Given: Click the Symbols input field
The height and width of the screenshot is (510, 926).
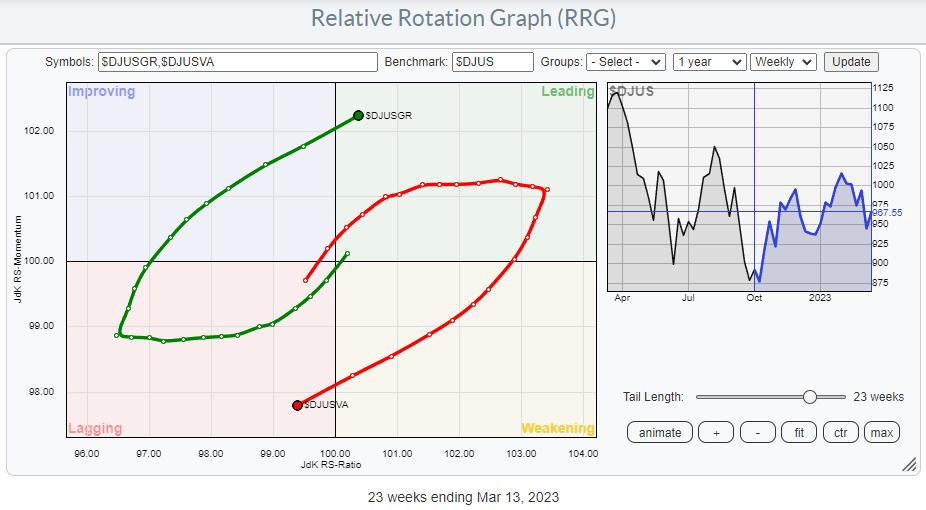Looking at the screenshot, I should coord(237,62).
